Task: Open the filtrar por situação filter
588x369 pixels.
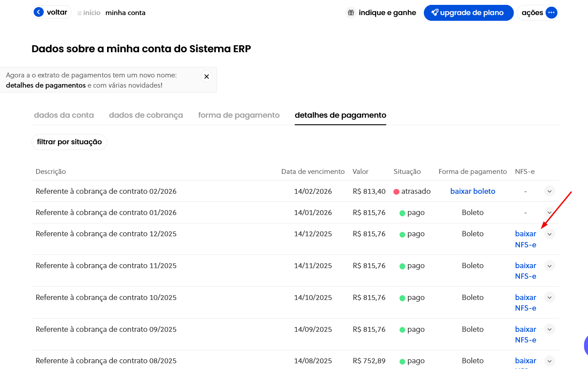Action: click(69, 142)
